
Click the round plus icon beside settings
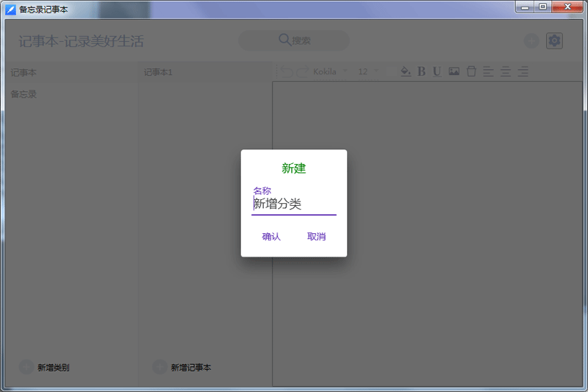[531, 40]
